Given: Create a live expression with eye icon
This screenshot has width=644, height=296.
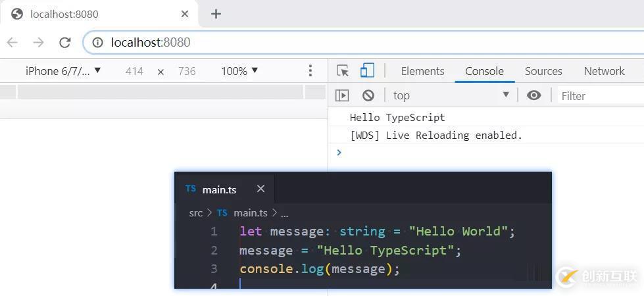Looking at the screenshot, I should pyautogui.click(x=534, y=95).
